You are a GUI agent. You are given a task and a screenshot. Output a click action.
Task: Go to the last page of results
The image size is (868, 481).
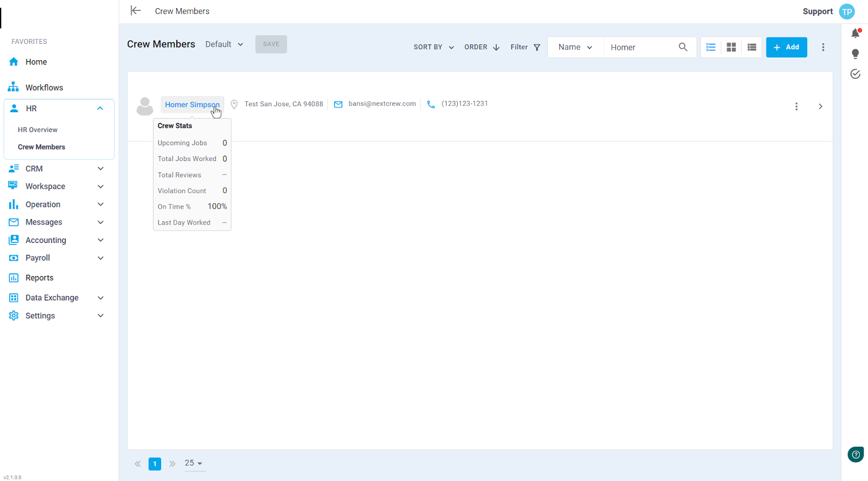(172, 464)
